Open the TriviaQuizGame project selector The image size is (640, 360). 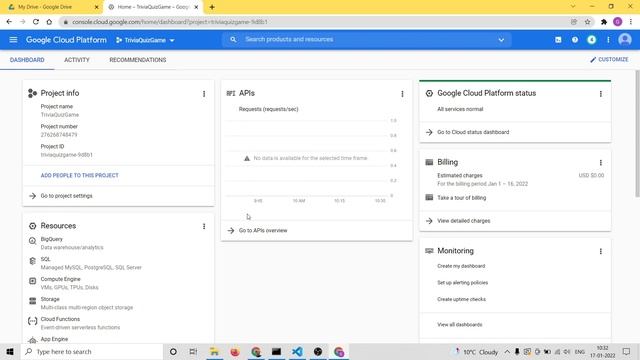point(145,40)
